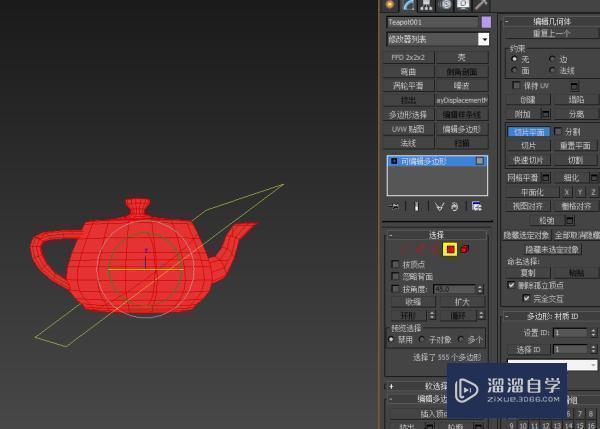Enable the 按顶点 (By Vertex) checkbox
Viewport: 600px width, 429px height.
click(395, 264)
